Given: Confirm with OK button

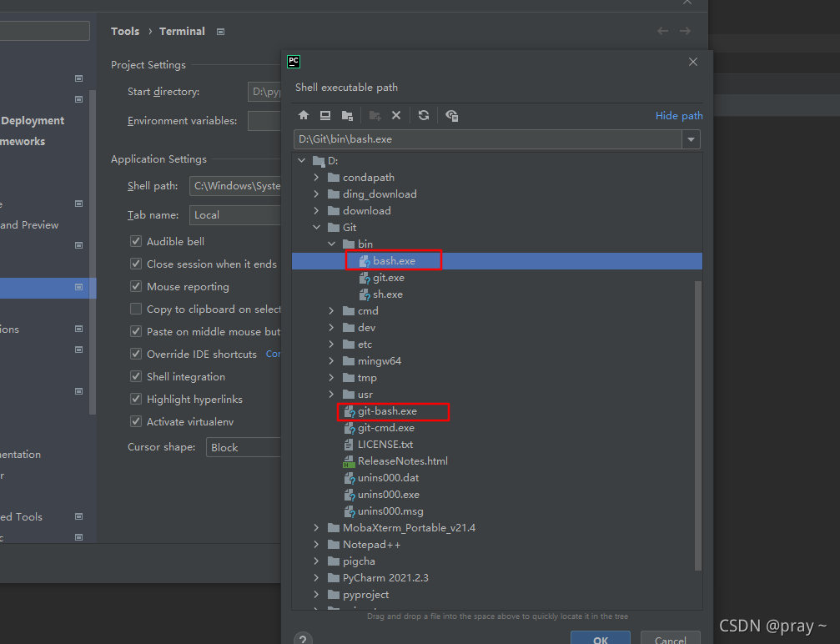Looking at the screenshot, I should tap(601, 638).
